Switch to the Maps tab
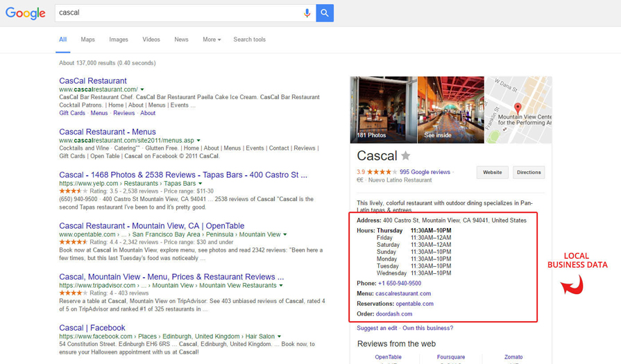The width and height of the screenshot is (621, 364). 87,40
